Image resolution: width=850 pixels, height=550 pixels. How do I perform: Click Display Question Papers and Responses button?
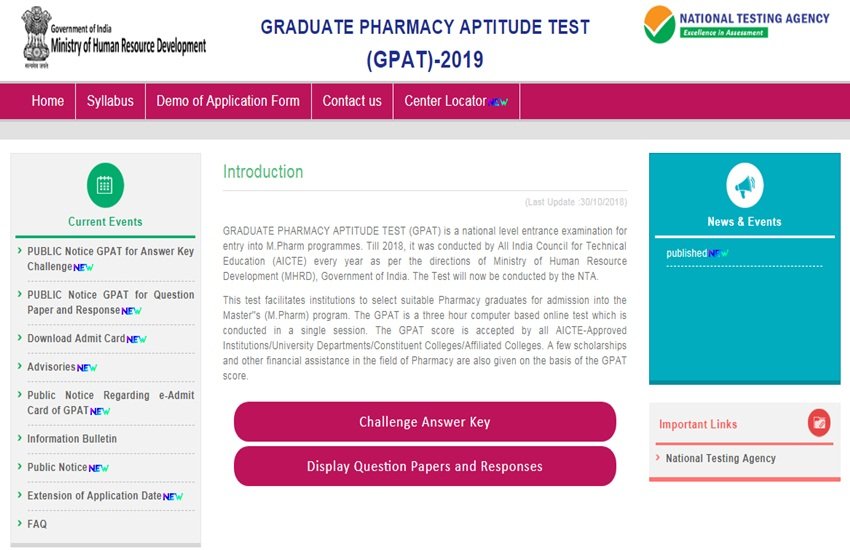pos(425,466)
